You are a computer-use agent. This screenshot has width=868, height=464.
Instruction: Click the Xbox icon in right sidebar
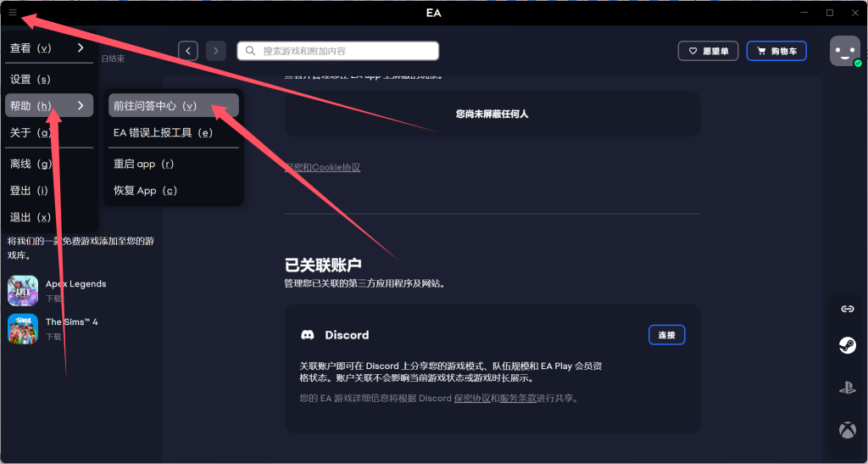click(847, 430)
